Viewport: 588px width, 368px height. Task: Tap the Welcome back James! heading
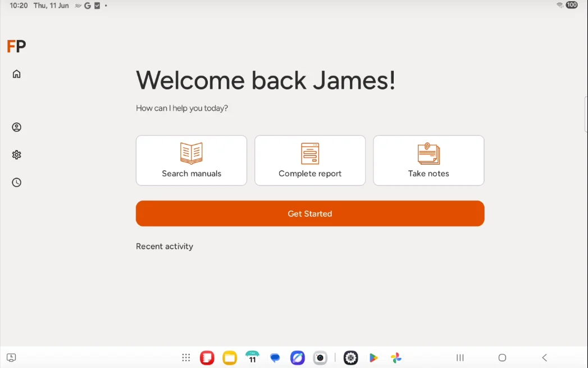[266, 80]
